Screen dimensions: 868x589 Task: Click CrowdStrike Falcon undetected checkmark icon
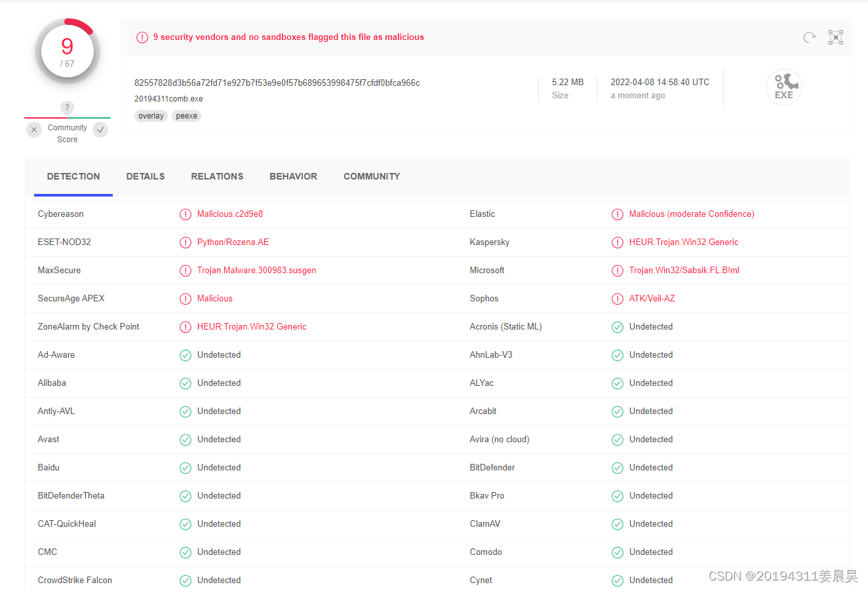coord(186,580)
